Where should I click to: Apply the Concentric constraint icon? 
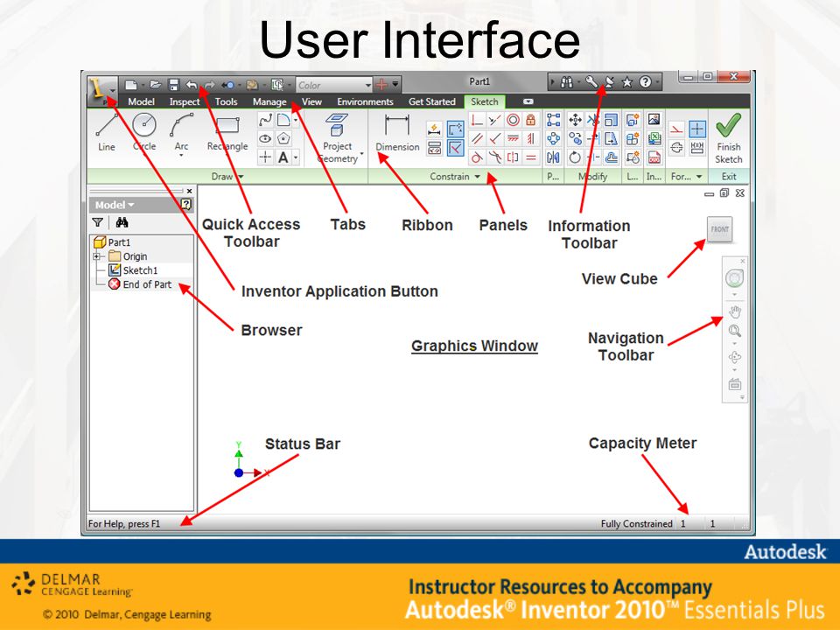(513, 120)
